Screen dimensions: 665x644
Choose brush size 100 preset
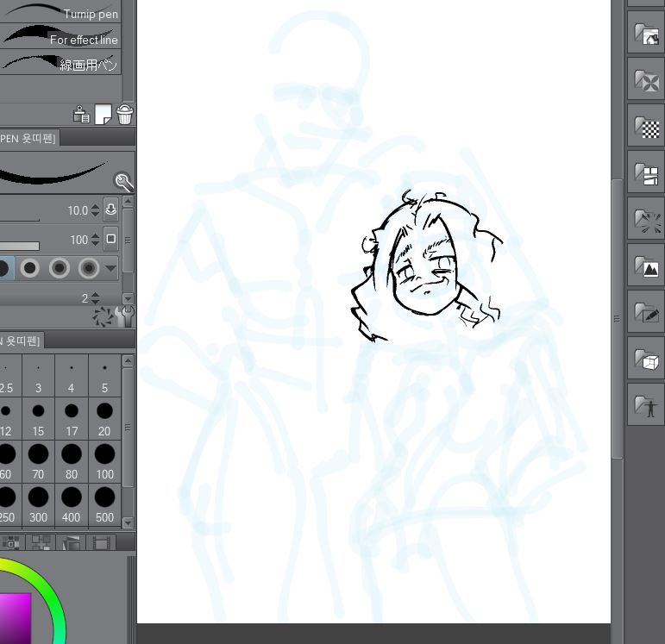tap(104, 462)
